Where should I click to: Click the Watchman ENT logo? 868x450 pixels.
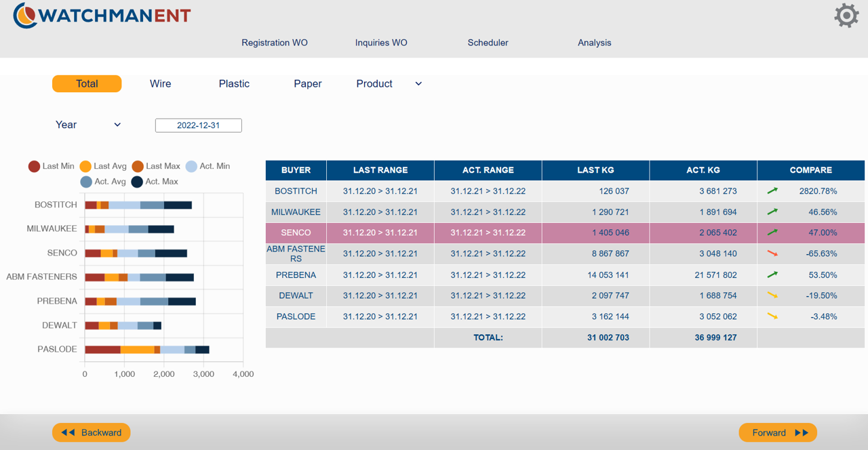(x=102, y=16)
